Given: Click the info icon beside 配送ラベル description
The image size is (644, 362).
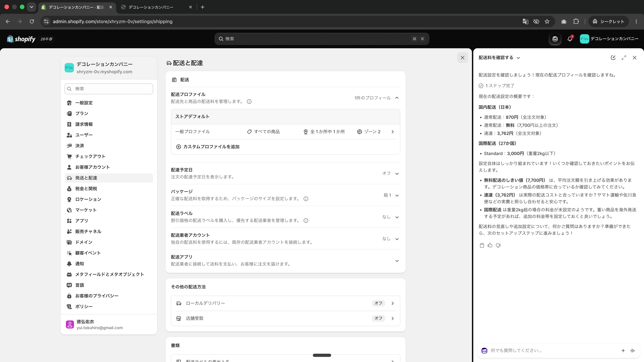Looking at the screenshot, I should pyautogui.click(x=306, y=221).
